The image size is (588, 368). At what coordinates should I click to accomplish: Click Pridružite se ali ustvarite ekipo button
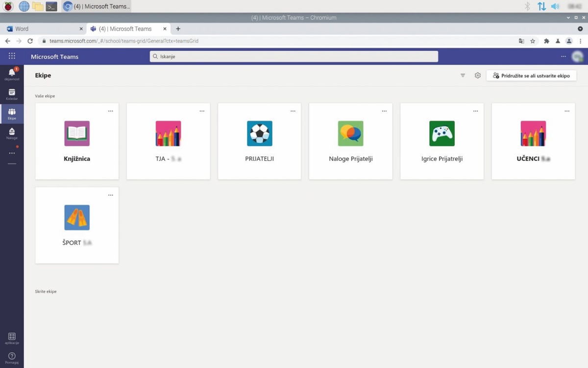point(531,76)
